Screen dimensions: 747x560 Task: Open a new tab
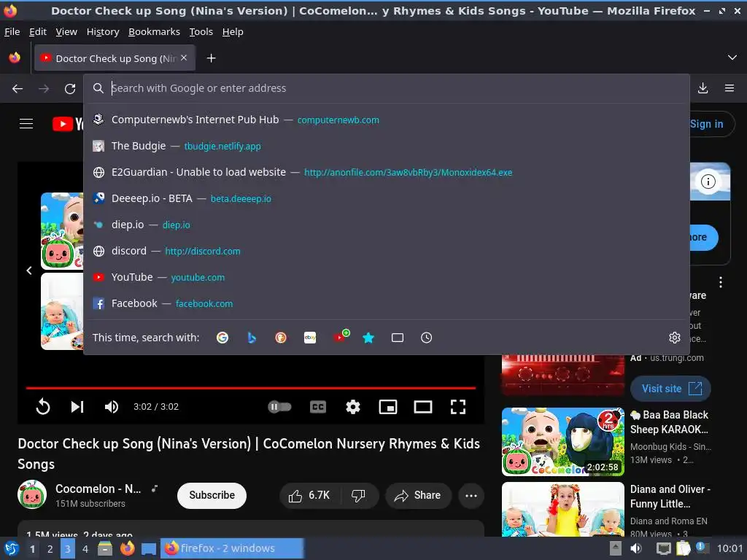211,58
